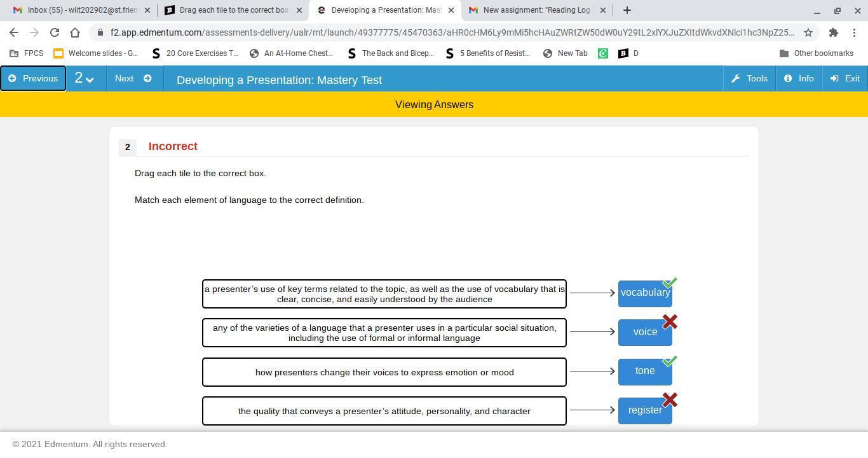Image resolution: width=868 pixels, height=458 pixels.
Task: Expand the question number 2 dropdown
Action: [85, 78]
